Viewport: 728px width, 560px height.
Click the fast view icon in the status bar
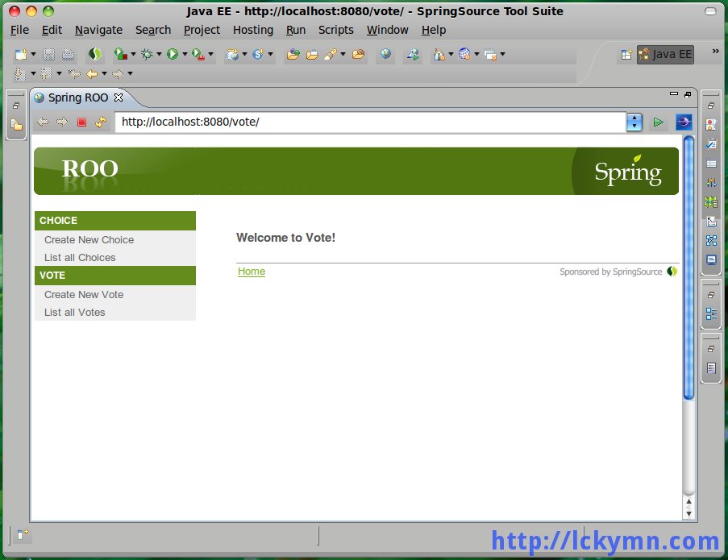pos(23,534)
